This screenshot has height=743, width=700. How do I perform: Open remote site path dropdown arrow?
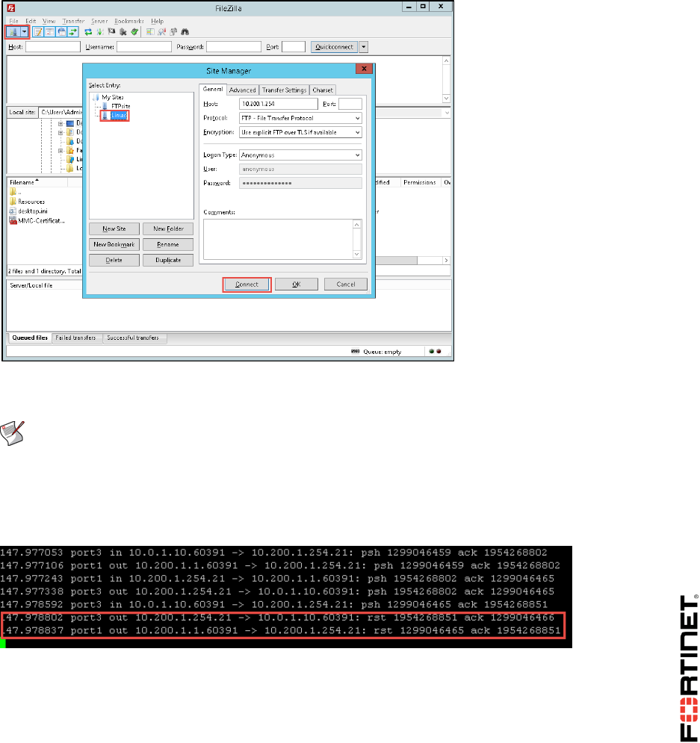pyautogui.click(x=447, y=113)
